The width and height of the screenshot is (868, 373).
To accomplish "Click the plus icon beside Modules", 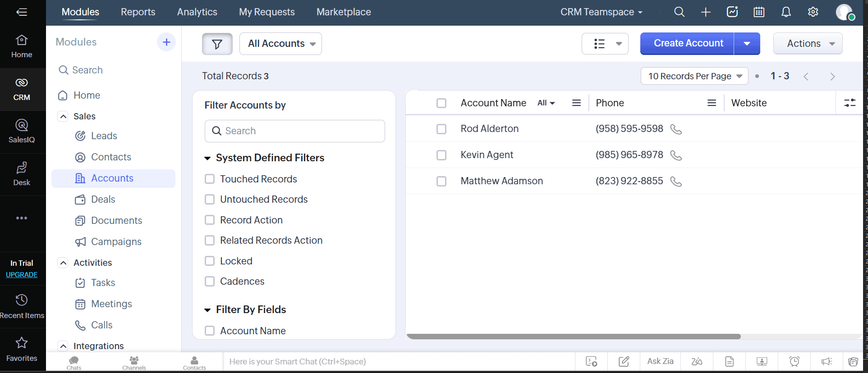I will pos(166,42).
